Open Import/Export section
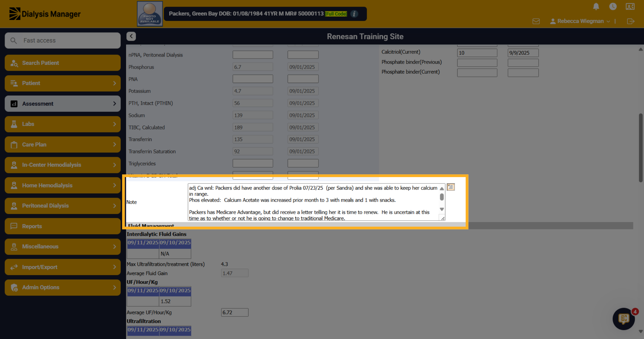The width and height of the screenshot is (644, 339). click(x=63, y=267)
